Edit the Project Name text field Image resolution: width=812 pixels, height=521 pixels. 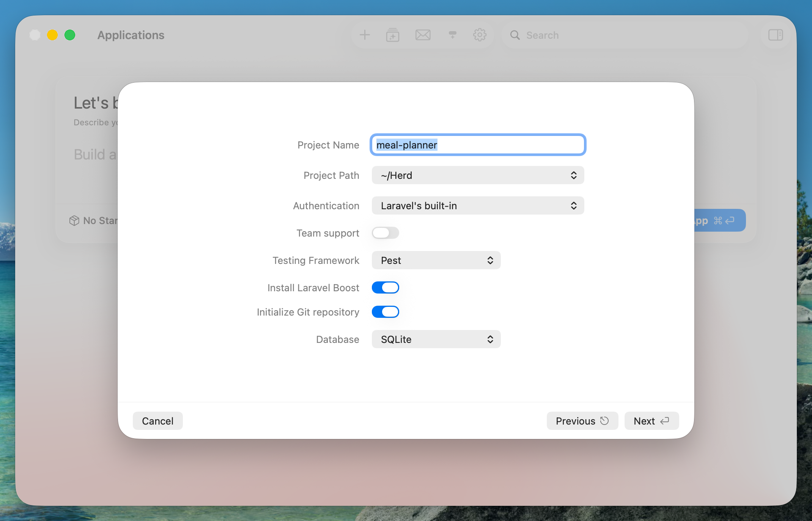coord(478,145)
